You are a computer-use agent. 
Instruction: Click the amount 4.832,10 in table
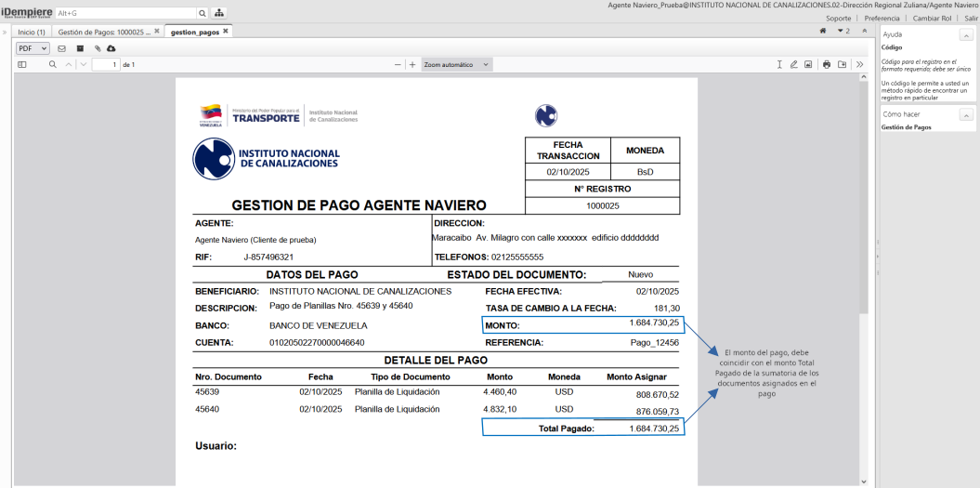[500, 409]
